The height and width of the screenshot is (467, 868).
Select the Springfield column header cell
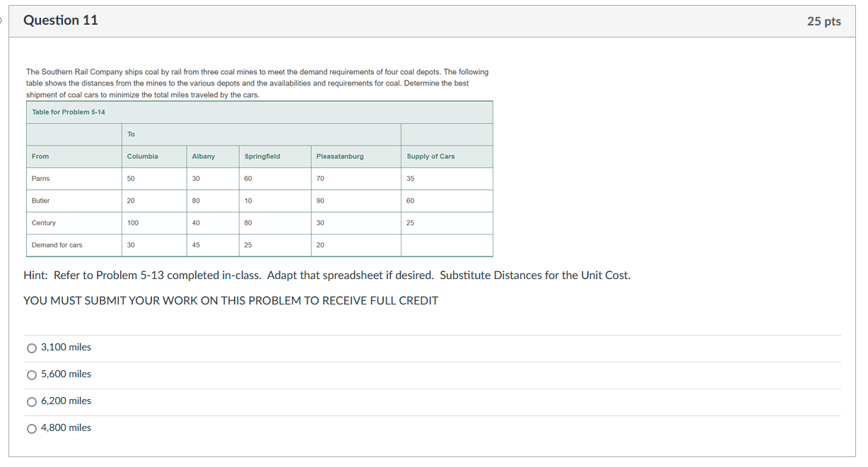[262, 156]
